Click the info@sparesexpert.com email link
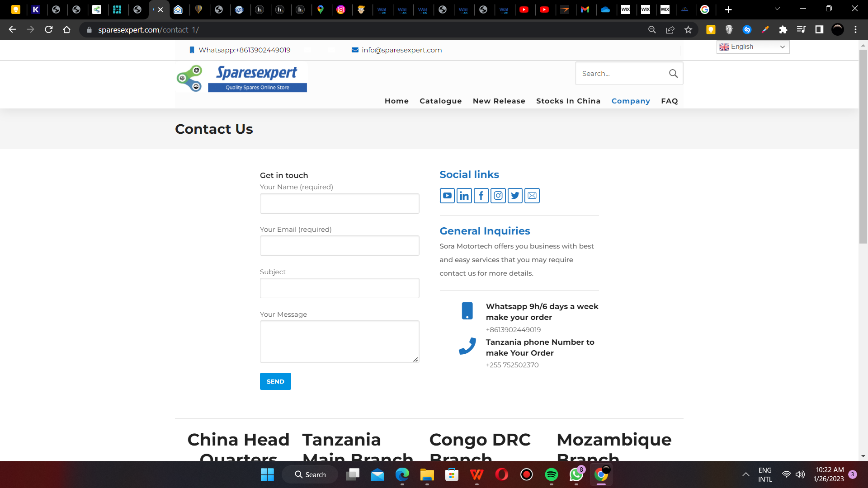Screen dimensions: 868x488 [401, 50]
